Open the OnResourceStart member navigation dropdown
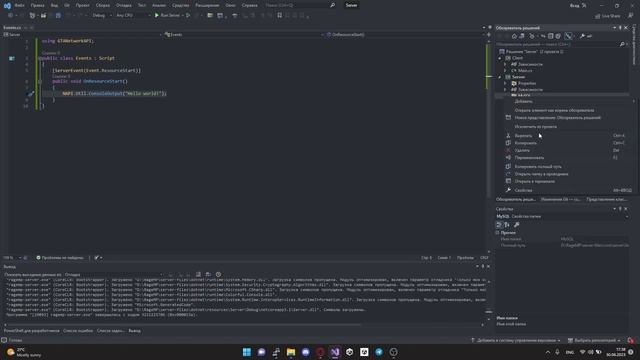This screenshot has height=360, width=640. point(404,35)
